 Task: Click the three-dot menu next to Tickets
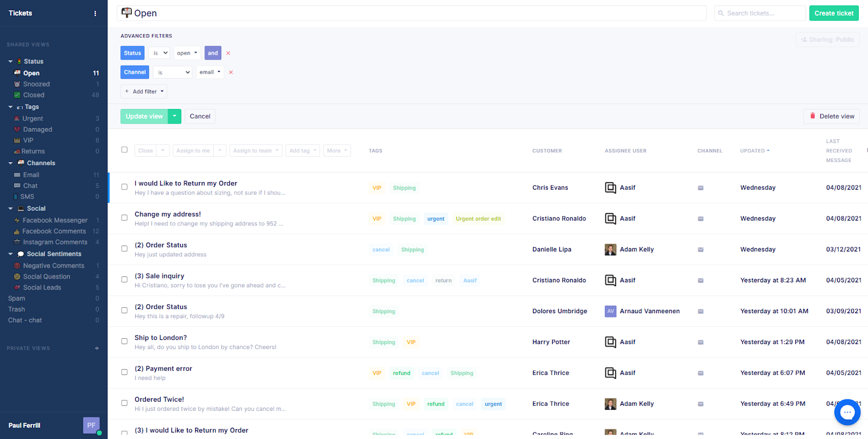pyautogui.click(x=95, y=14)
